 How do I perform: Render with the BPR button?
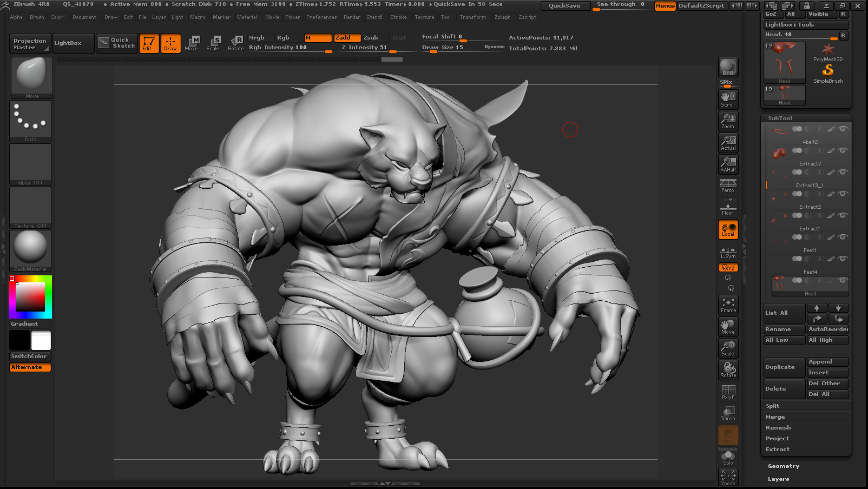click(728, 67)
